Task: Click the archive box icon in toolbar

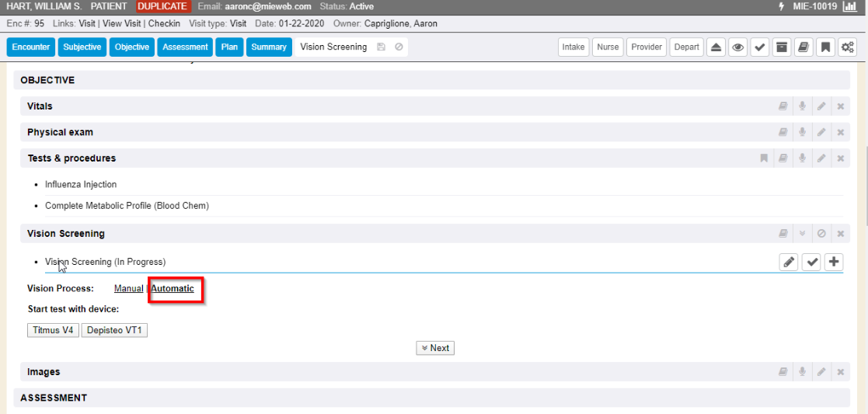Action: (782, 47)
